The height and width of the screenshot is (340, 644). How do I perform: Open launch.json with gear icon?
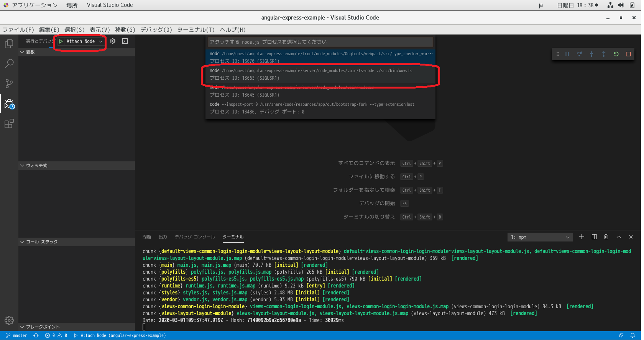(113, 41)
